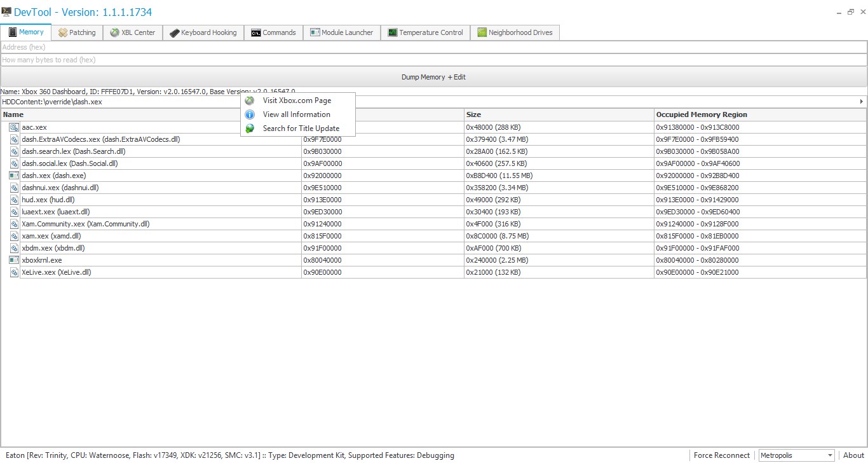Click the globe icon beside Search for Title Update
The width and height of the screenshot is (868, 463).
250,128
